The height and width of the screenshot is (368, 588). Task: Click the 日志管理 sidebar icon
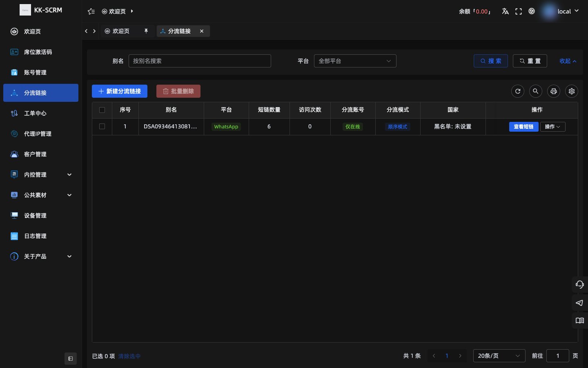coord(14,236)
